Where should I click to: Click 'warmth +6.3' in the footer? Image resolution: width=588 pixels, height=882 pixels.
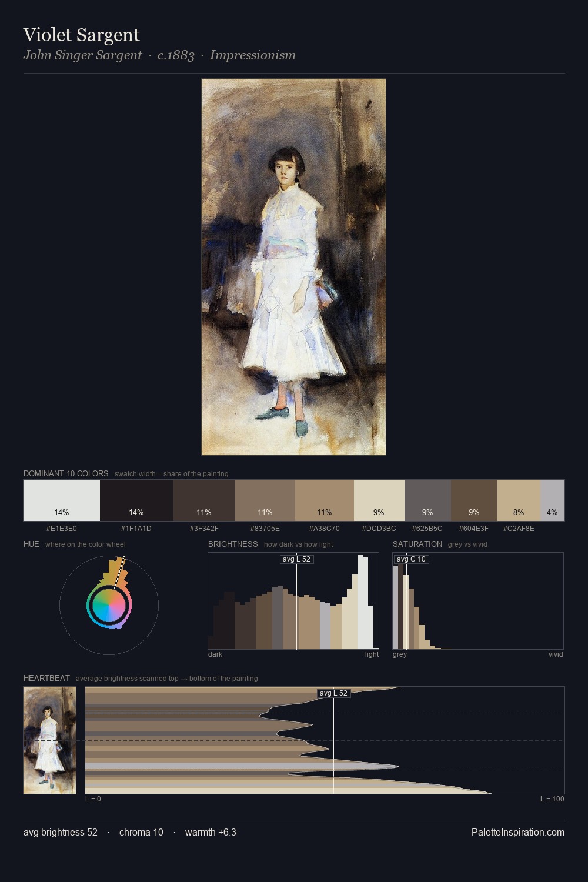tap(211, 832)
